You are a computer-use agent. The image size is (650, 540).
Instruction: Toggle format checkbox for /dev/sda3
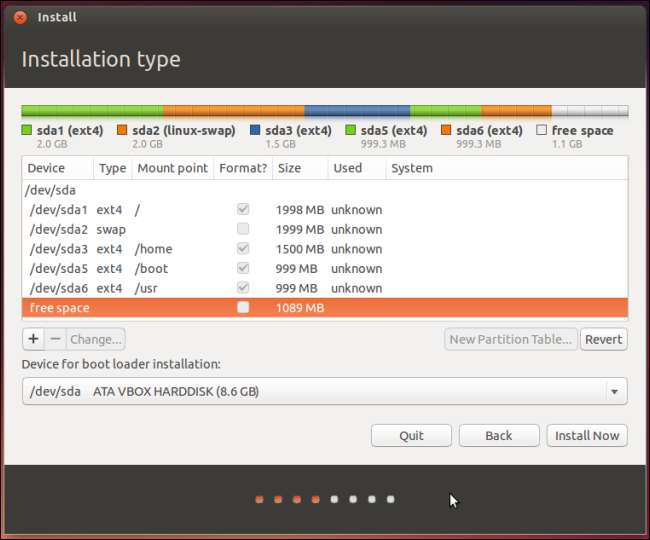coord(242,249)
